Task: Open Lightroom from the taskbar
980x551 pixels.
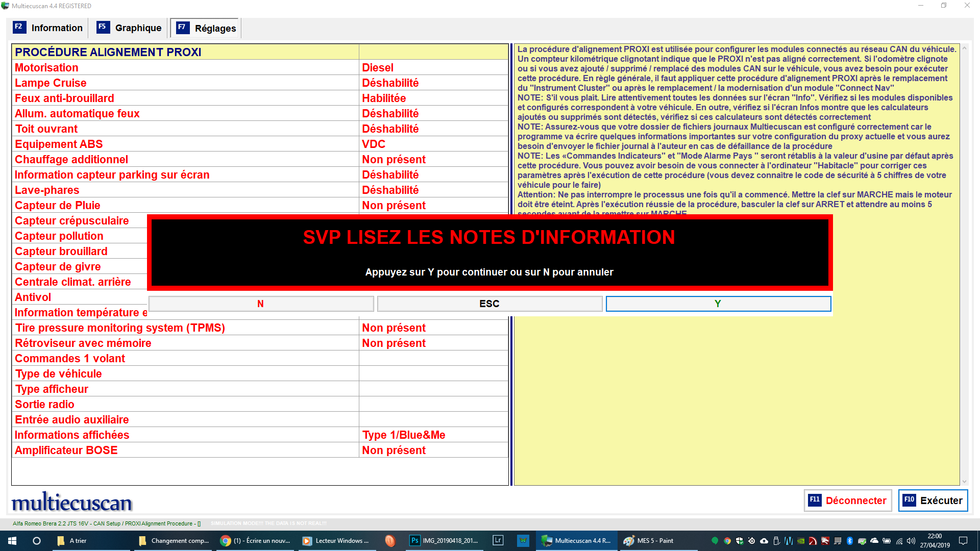Action: [498, 541]
